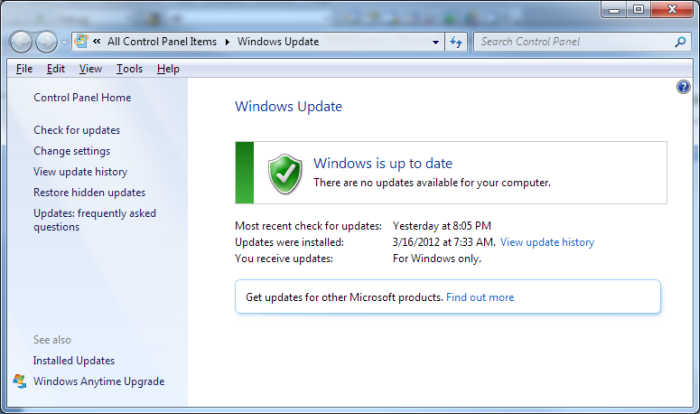The height and width of the screenshot is (414, 700).
Task: Click the green shield checkmark icon
Action: coord(285,174)
